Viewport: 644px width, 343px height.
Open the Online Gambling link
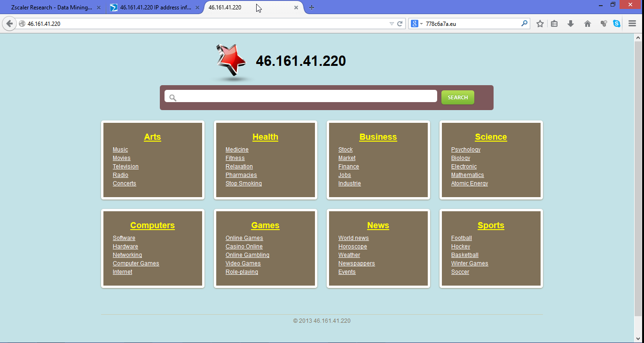tap(247, 255)
